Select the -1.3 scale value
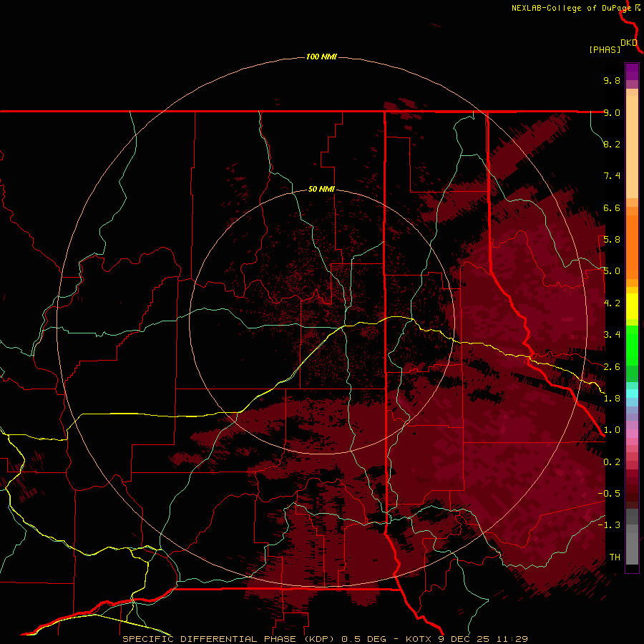644x644 pixels. (609, 525)
